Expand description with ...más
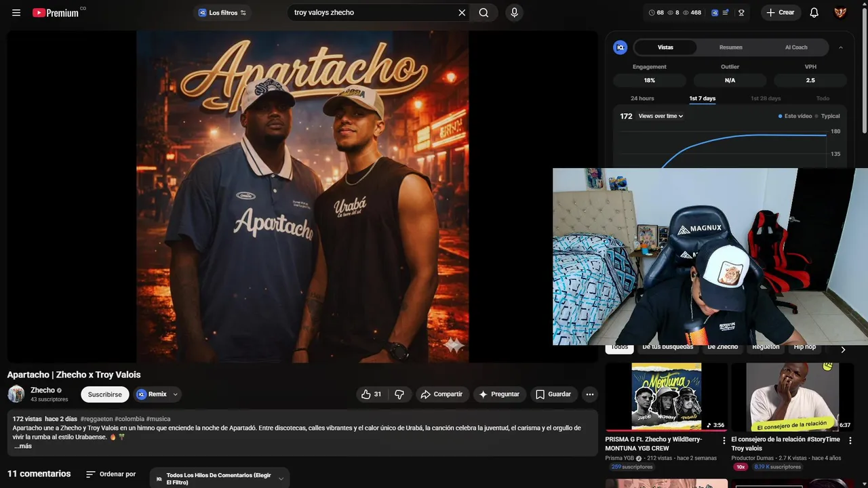The image size is (868, 488). pyautogui.click(x=22, y=446)
